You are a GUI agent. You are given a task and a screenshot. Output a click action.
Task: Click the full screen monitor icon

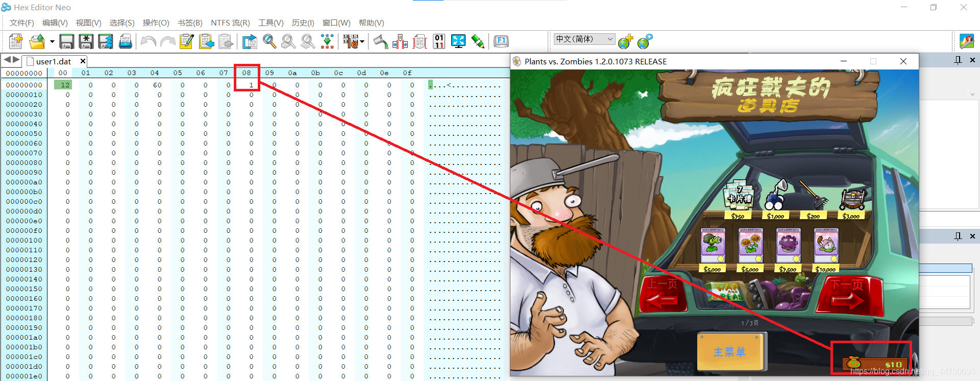click(x=458, y=41)
